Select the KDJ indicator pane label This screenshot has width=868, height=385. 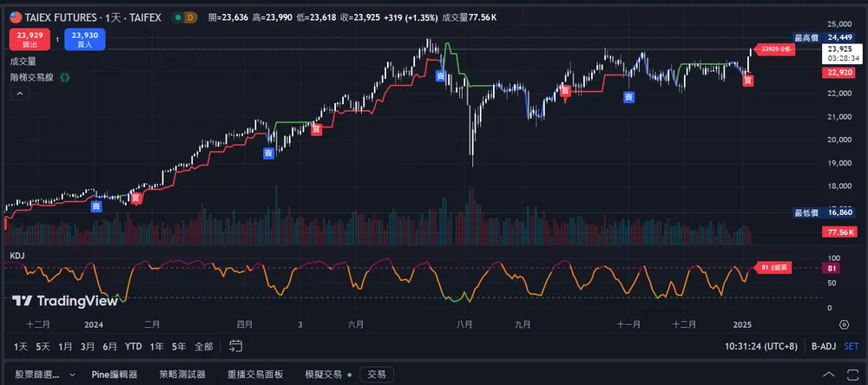(x=17, y=256)
